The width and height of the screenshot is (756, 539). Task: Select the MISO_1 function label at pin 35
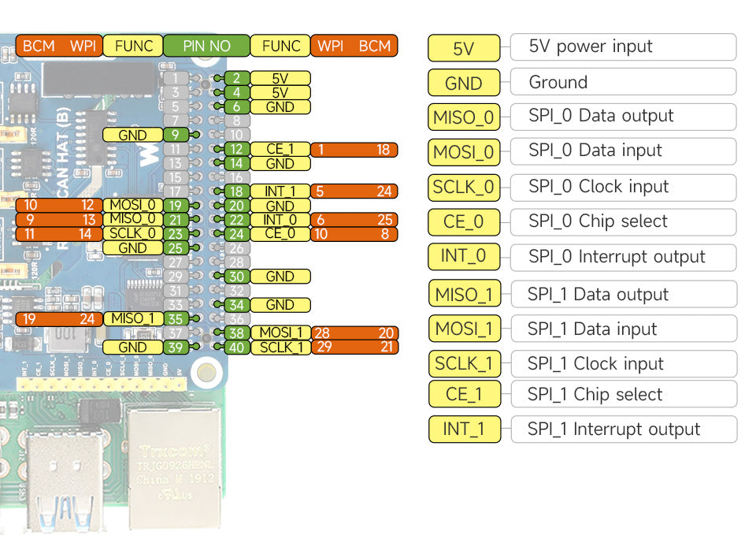tap(132, 318)
